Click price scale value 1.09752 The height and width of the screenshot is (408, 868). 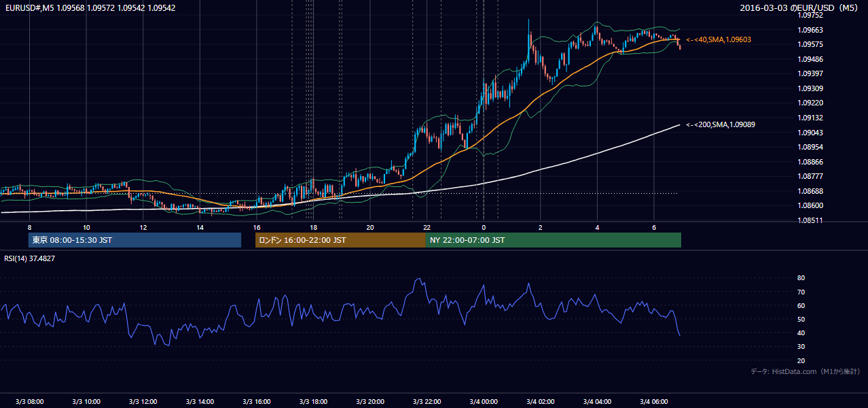coord(810,15)
